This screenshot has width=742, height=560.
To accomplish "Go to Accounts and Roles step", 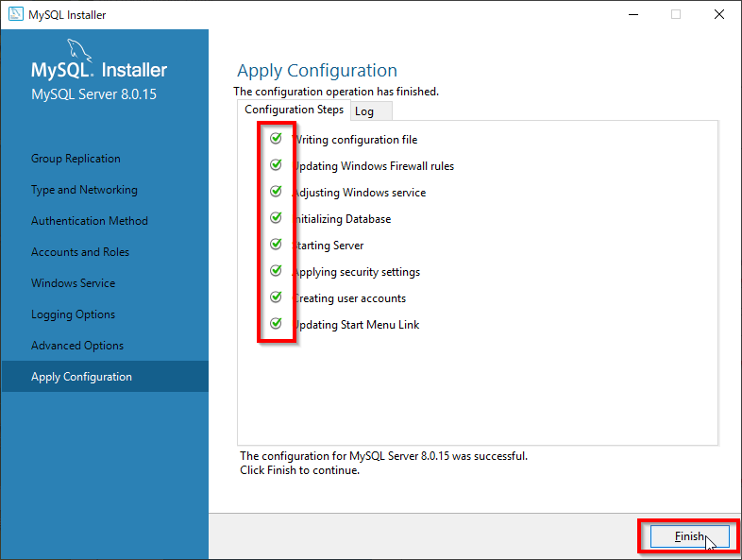I will click(80, 252).
